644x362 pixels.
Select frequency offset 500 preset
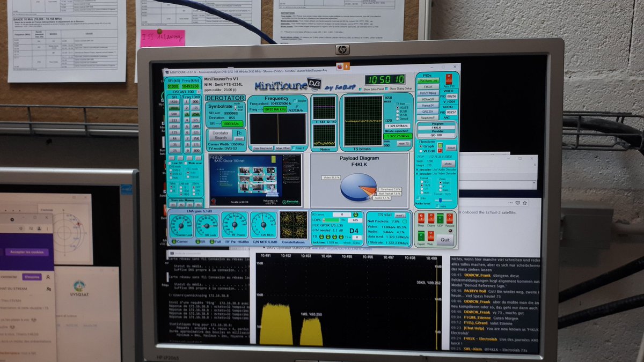[x=195, y=127]
